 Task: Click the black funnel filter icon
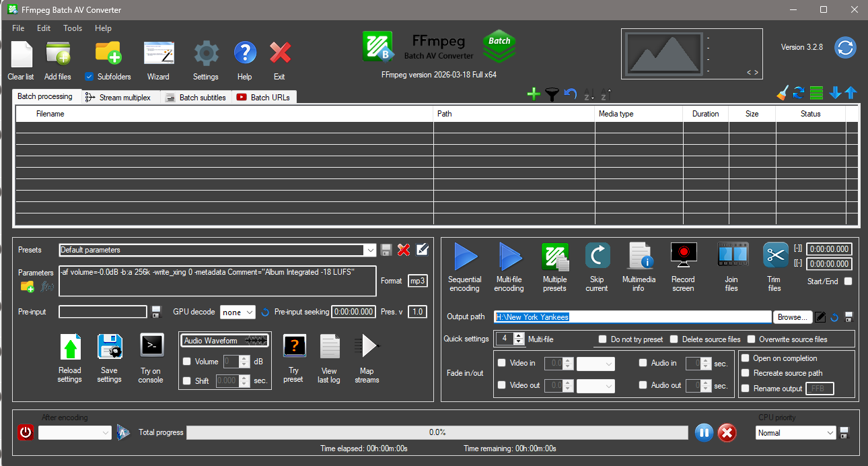[x=552, y=94]
